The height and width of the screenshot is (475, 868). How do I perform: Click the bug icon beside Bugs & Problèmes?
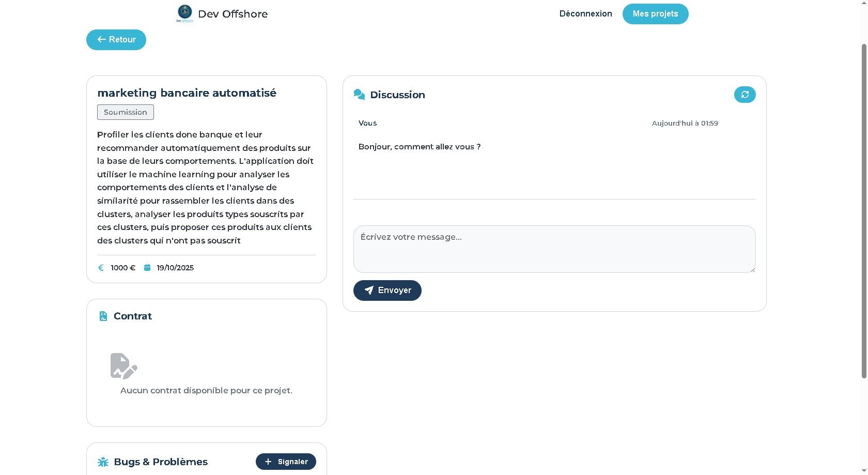103,462
